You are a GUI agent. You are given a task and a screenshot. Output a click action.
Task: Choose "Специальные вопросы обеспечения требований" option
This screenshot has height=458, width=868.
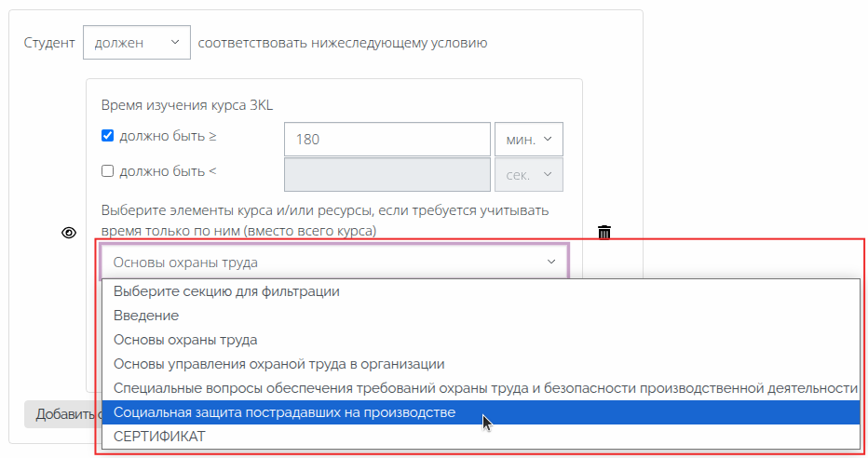[x=484, y=388]
